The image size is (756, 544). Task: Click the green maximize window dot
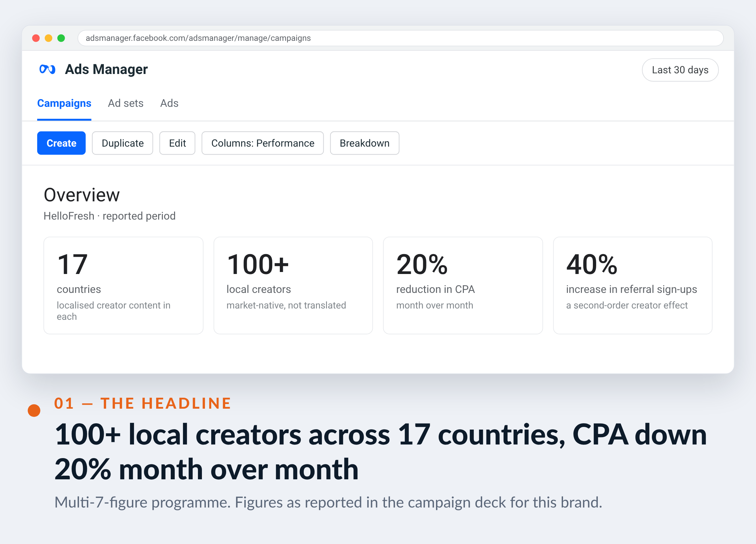click(61, 38)
